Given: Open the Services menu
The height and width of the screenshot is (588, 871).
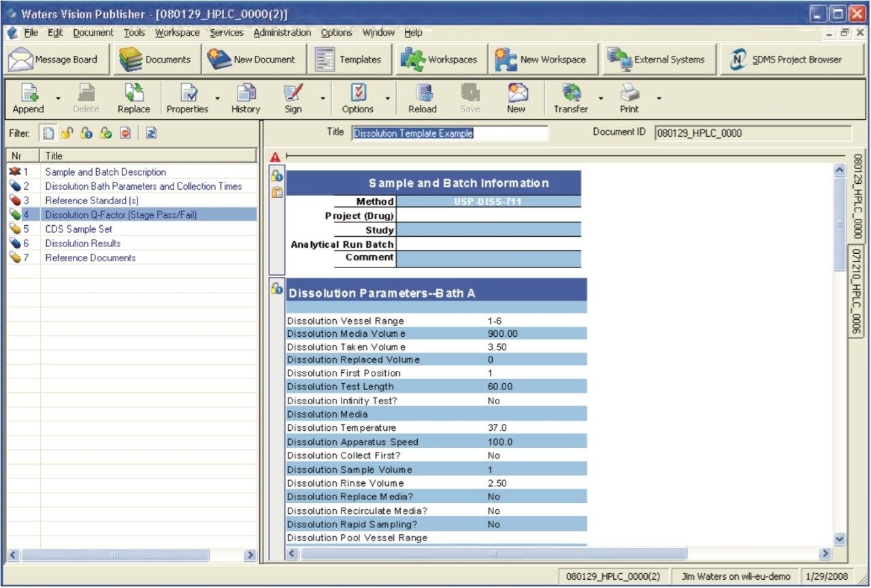Looking at the screenshot, I should coord(227,33).
